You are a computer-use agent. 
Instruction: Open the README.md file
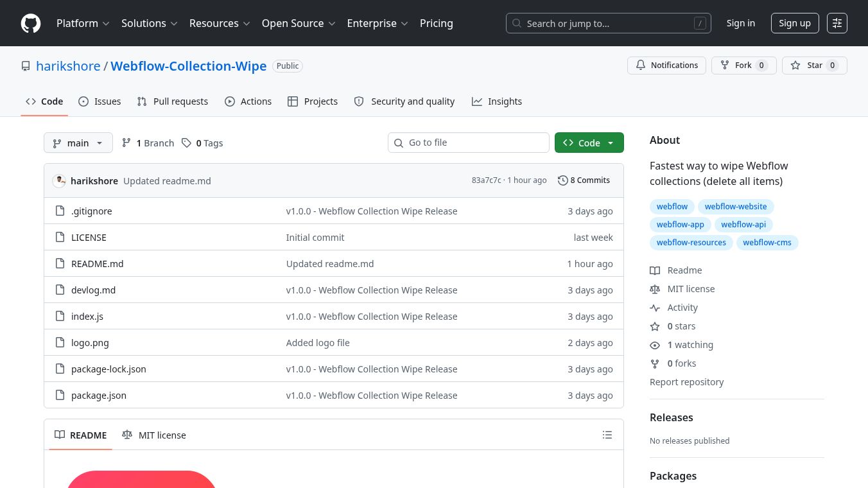pos(98,264)
